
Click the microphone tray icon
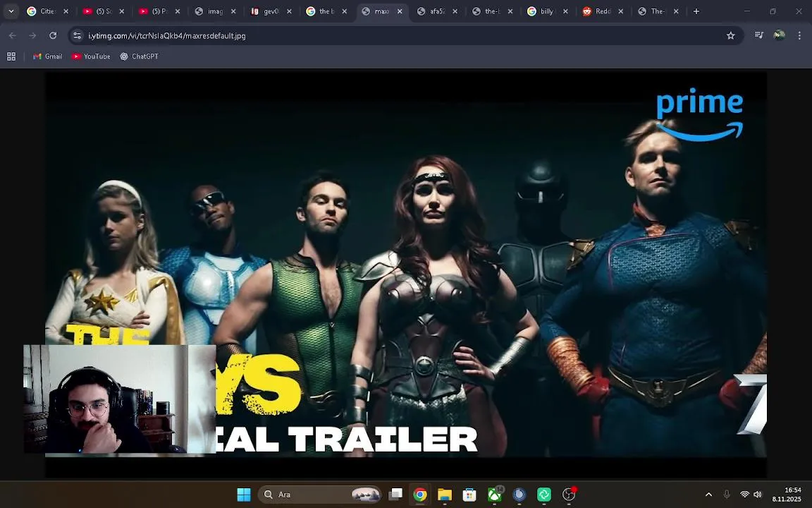coord(727,495)
